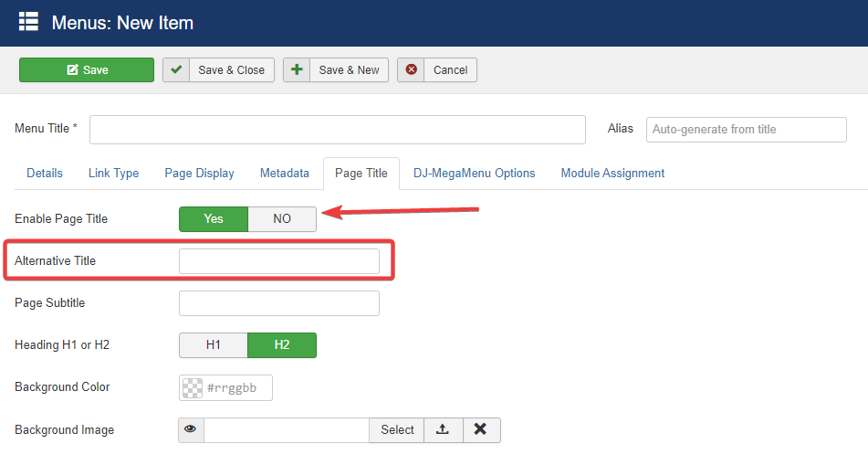The height and width of the screenshot is (465, 868).
Task: Click into the Menu Title field
Action: click(x=337, y=130)
